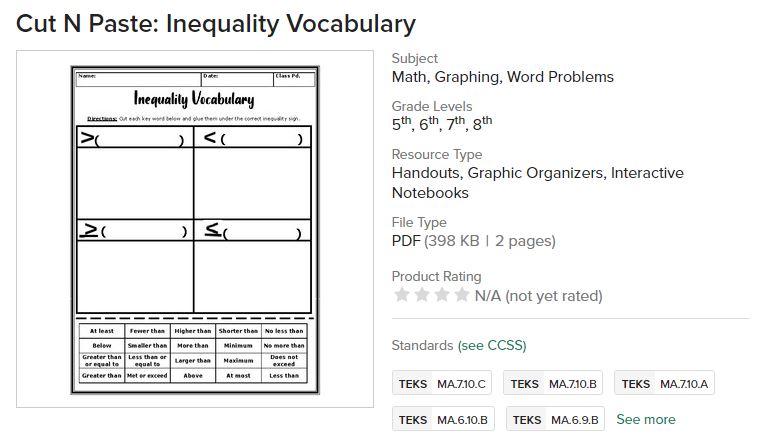Open the see CCSS standards link
Viewport: 760px width, 443px height.
click(x=492, y=346)
